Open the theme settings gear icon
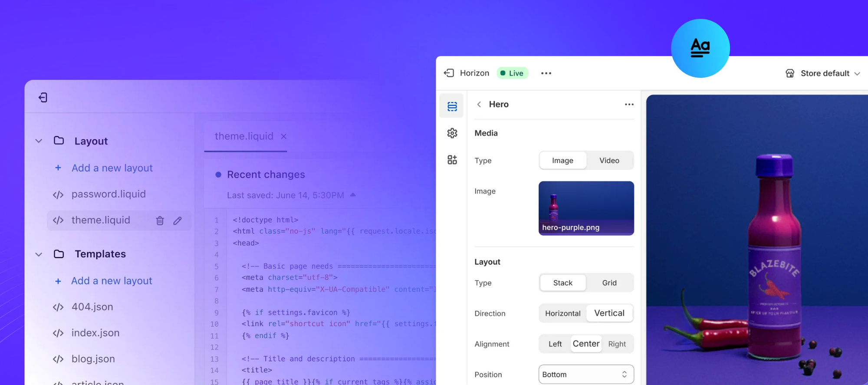 tap(452, 133)
